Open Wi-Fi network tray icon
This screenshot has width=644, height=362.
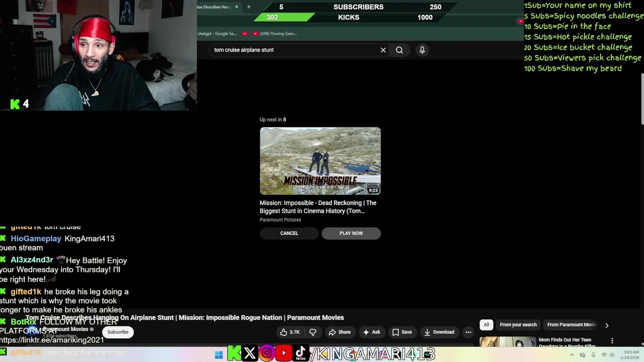(604, 355)
